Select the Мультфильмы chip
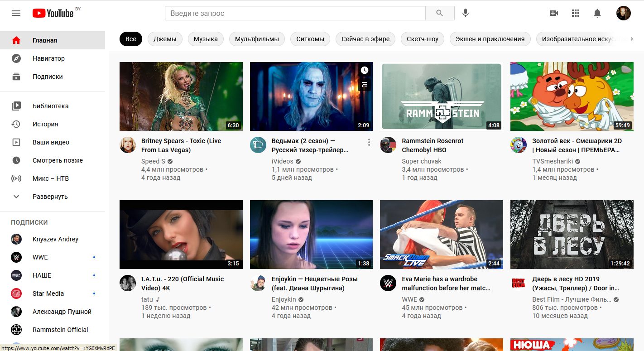Image resolution: width=644 pixels, height=351 pixels. pyautogui.click(x=257, y=39)
